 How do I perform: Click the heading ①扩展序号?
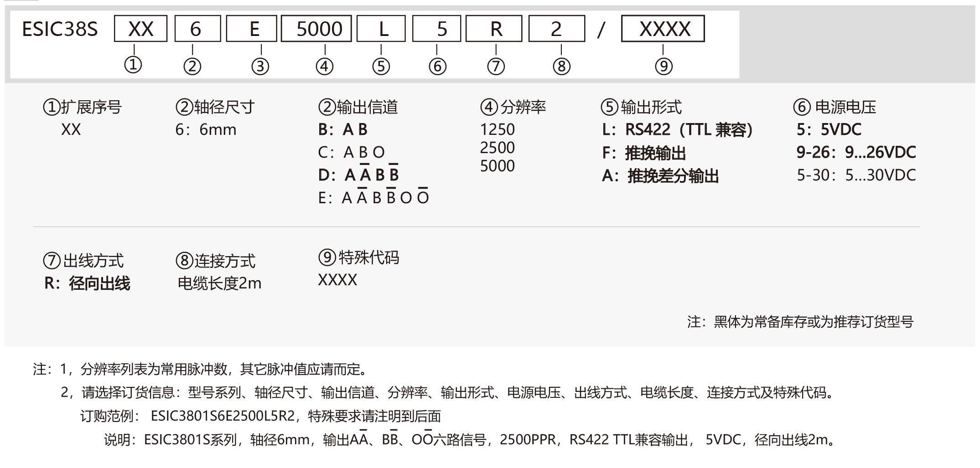pos(83,107)
